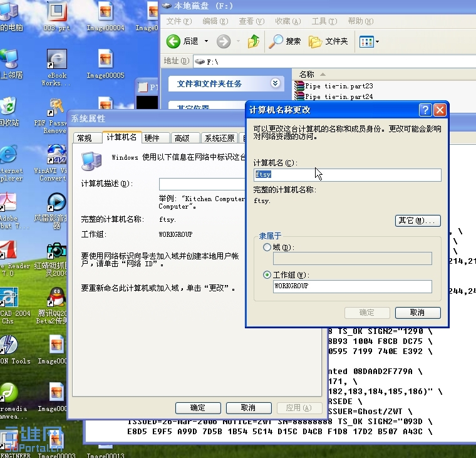This screenshot has width=476, height=458.
Task: Select the Pipe tie-in.part23 archive file
Action: pyautogui.click(x=334, y=86)
